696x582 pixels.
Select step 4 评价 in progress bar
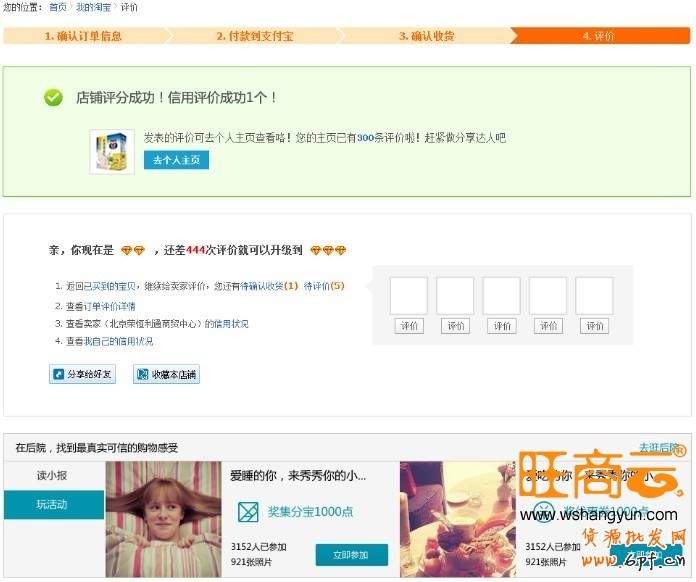click(x=598, y=36)
